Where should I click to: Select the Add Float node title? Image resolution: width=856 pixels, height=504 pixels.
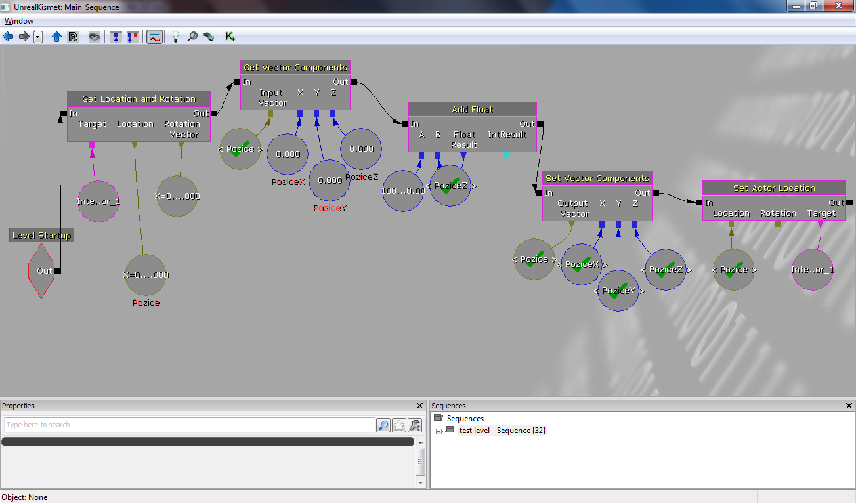point(472,109)
